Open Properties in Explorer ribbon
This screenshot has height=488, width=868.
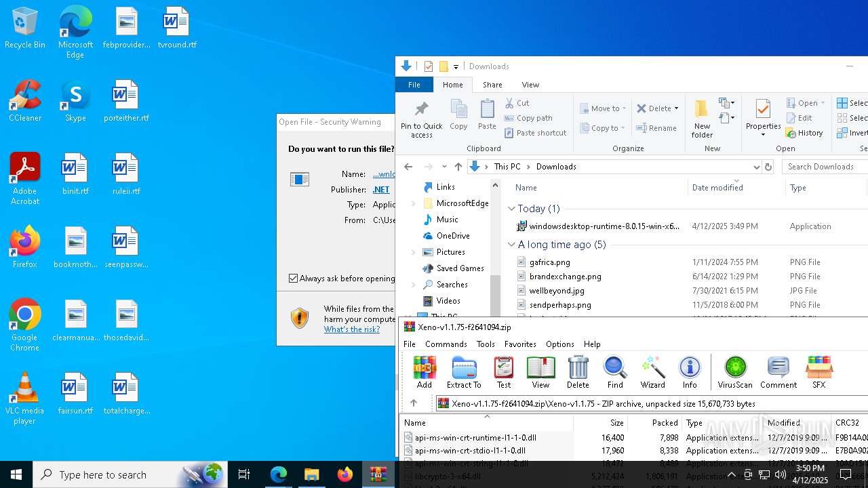tap(764, 118)
